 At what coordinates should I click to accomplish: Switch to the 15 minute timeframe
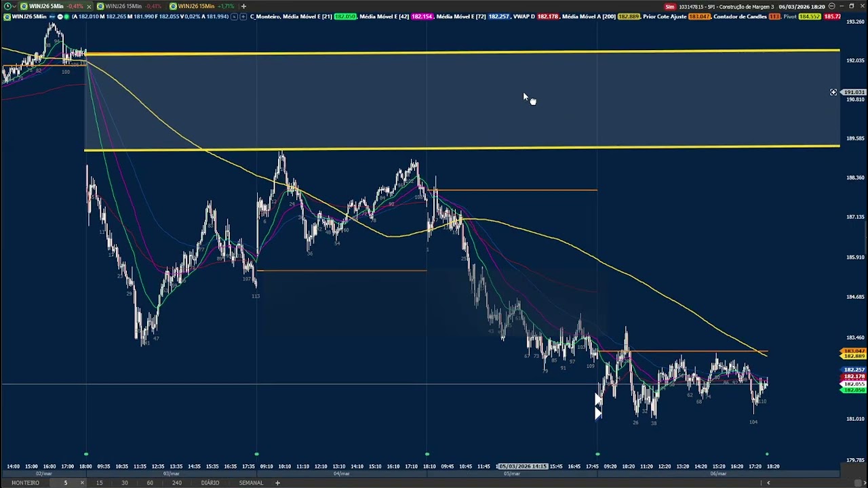(99, 483)
